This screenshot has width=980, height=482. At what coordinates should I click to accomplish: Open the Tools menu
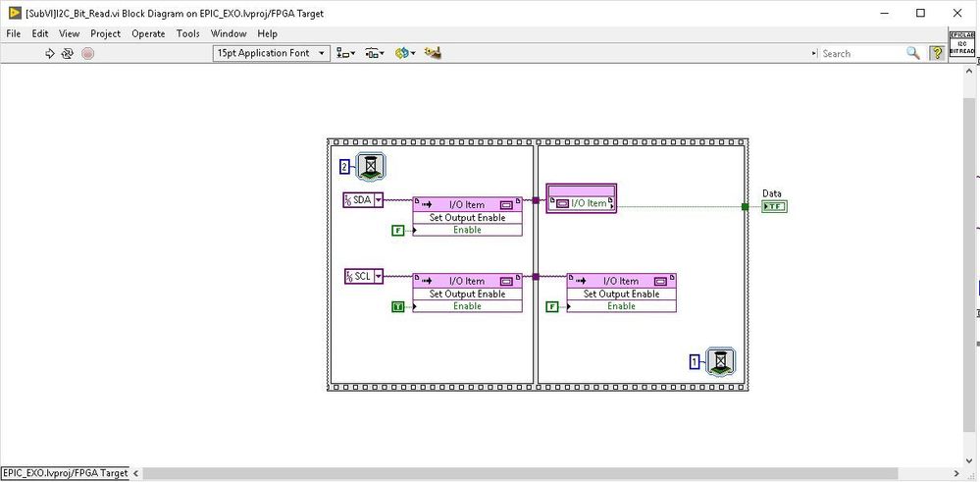tap(187, 33)
